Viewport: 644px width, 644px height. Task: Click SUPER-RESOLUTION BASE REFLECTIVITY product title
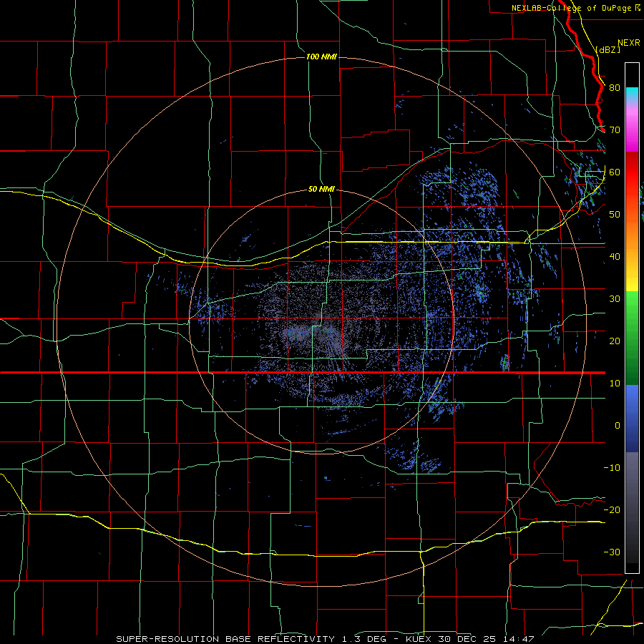pos(225,639)
